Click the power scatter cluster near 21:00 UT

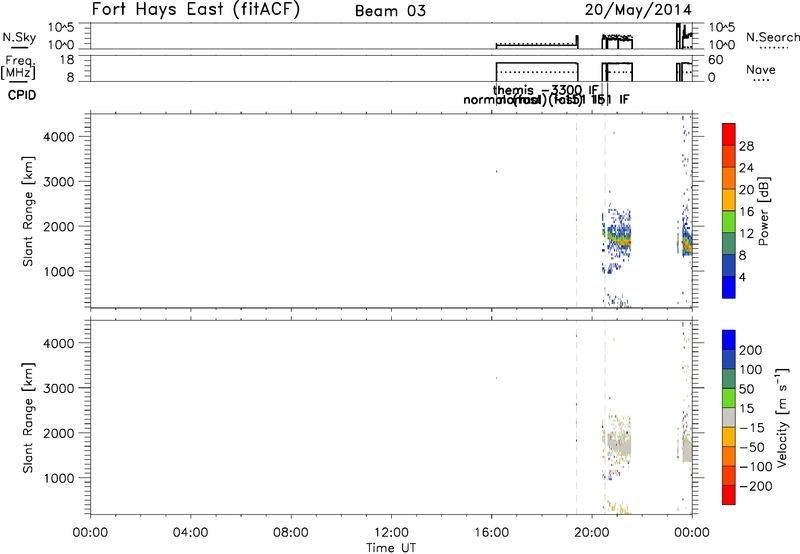click(x=617, y=237)
